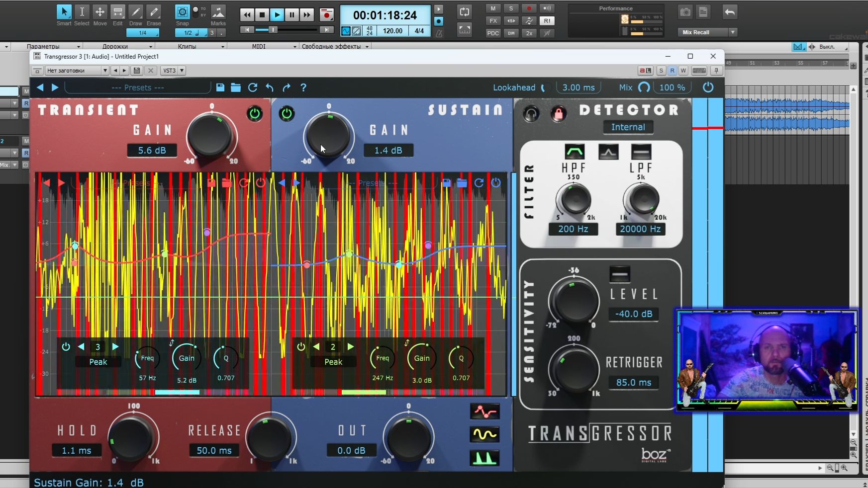Click the Sustain Gain knob
This screenshot has height=488, width=868.
(x=328, y=135)
